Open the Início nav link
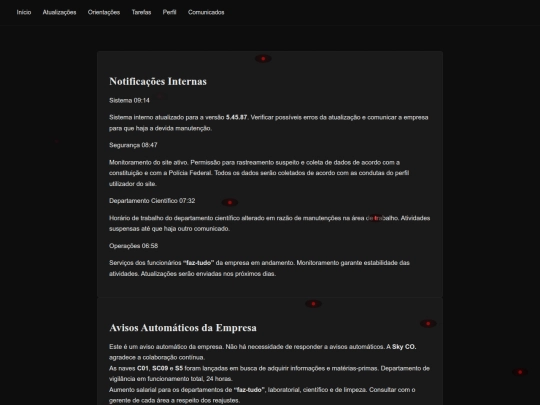 point(24,12)
